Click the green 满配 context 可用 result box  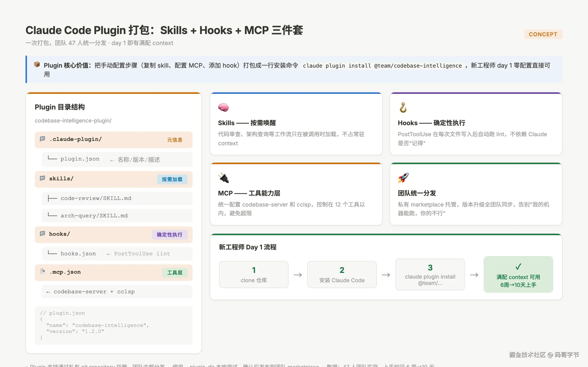click(518, 274)
